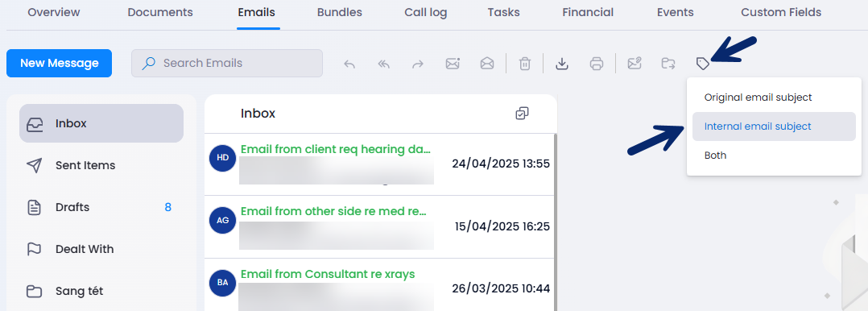The width and height of the screenshot is (868, 311).
Task: Open the Drafts folder
Action: tap(101, 207)
